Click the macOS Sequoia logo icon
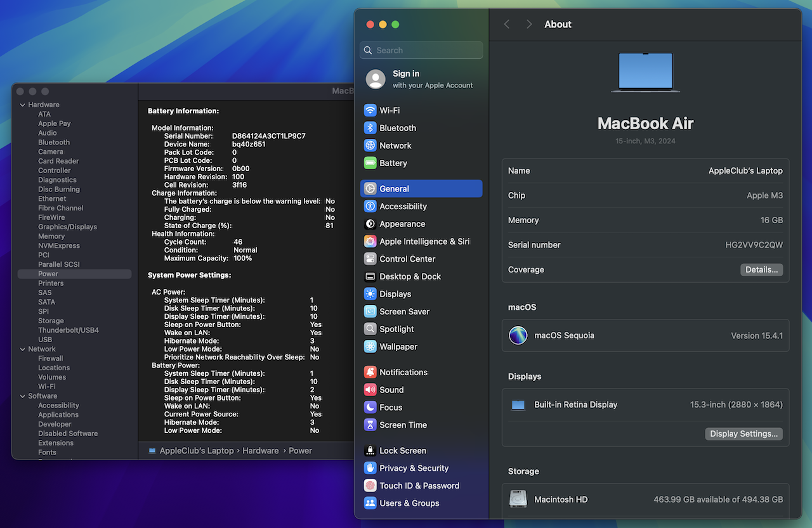 click(518, 335)
